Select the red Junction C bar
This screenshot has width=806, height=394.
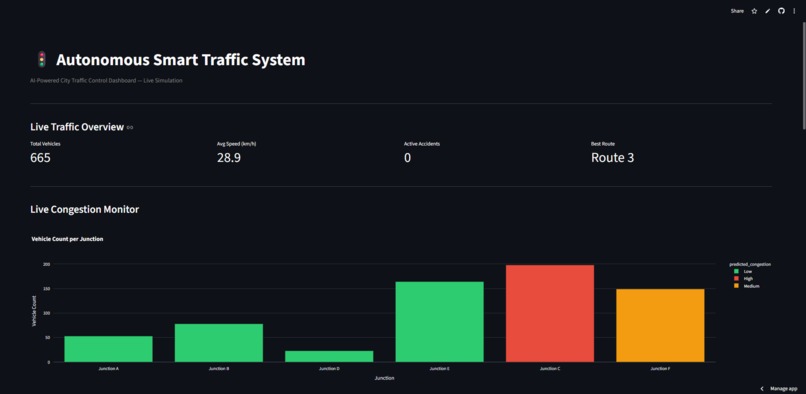[x=549, y=314]
